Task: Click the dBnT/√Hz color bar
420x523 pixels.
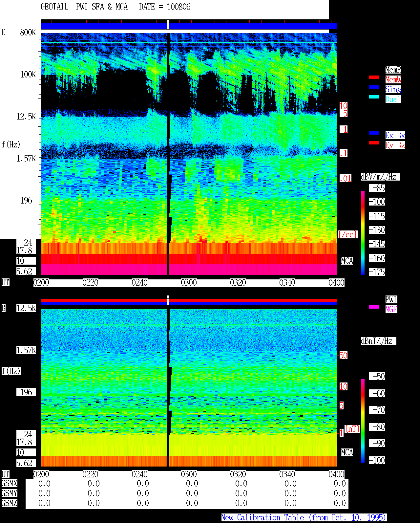Action: point(363,421)
